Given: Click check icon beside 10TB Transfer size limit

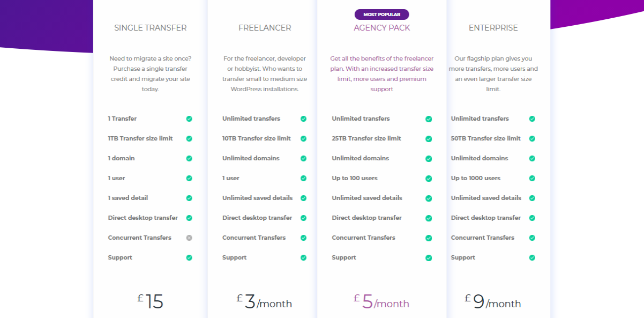Looking at the screenshot, I should pos(303,138).
